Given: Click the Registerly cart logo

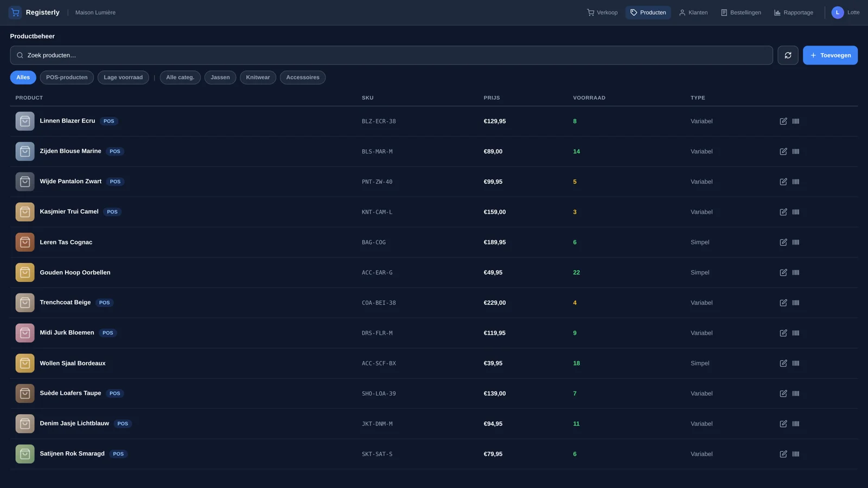Looking at the screenshot, I should (15, 12).
